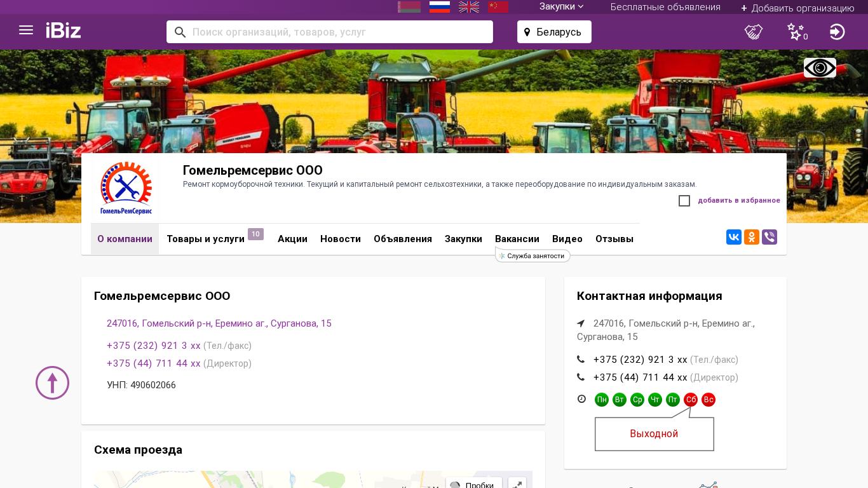Toggle the Пробки traffic layer on map
This screenshot has width=868, height=488.
pos(473,484)
